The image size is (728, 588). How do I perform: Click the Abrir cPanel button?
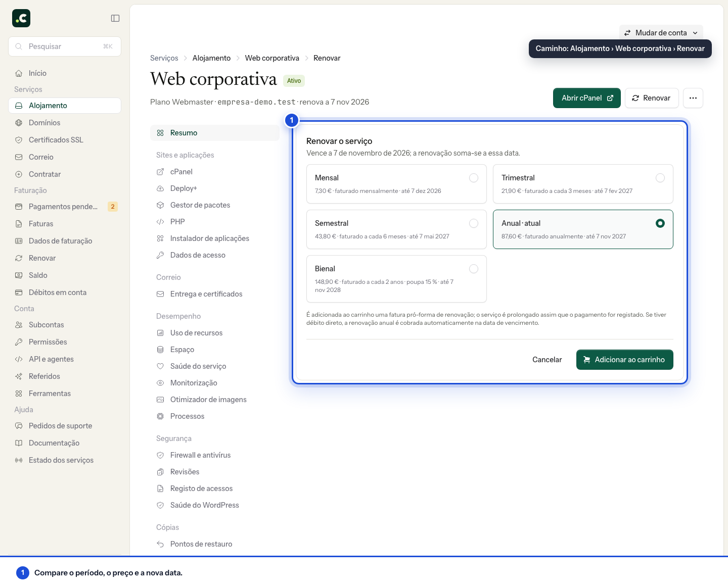[x=587, y=98]
